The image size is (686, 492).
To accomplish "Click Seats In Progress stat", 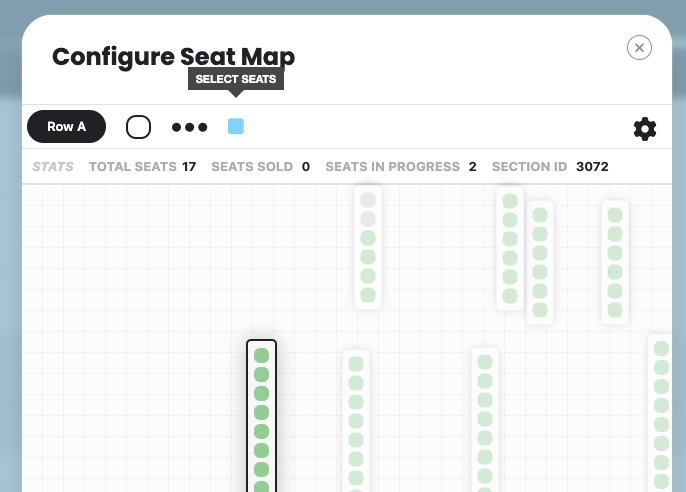I will coord(401,167).
